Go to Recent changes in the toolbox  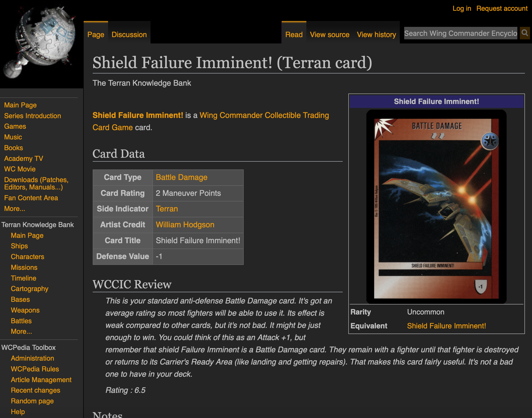click(x=35, y=390)
